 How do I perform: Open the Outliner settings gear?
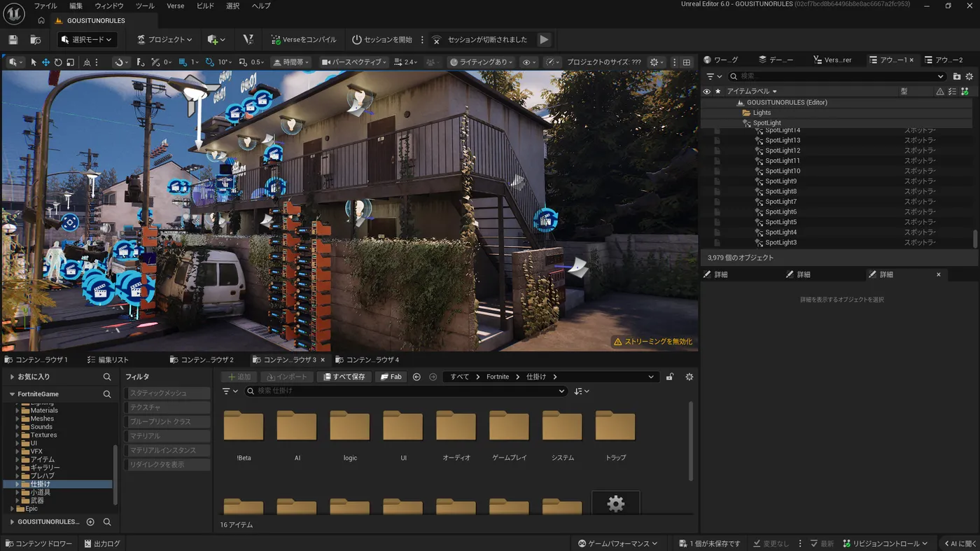(969, 76)
